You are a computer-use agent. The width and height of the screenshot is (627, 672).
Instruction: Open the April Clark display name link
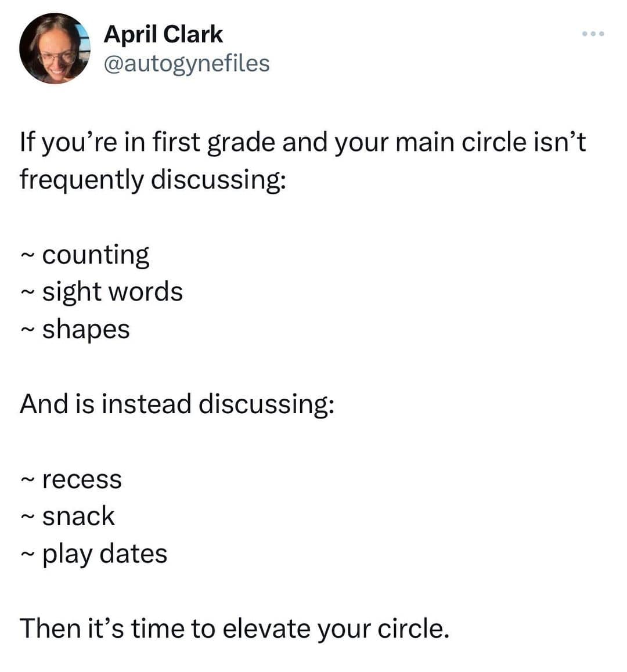click(163, 35)
